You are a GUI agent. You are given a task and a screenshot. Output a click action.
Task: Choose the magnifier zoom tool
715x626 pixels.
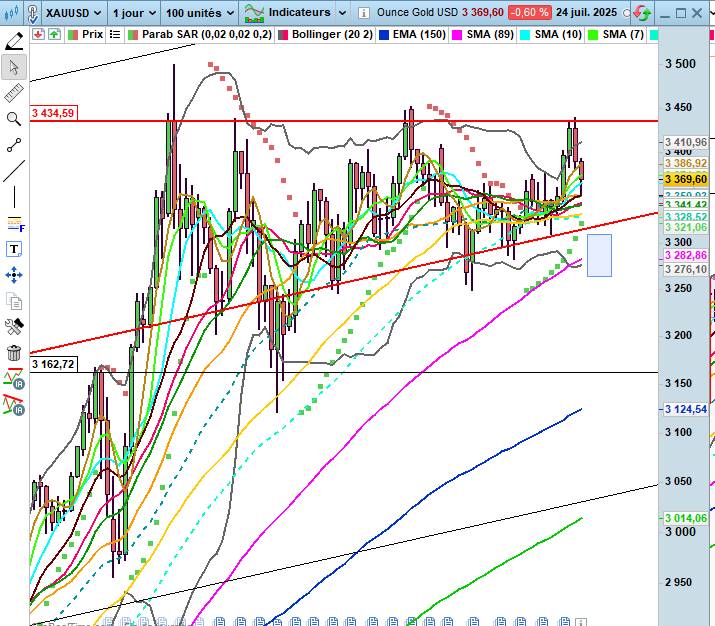pyautogui.click(x=14, y=119)
